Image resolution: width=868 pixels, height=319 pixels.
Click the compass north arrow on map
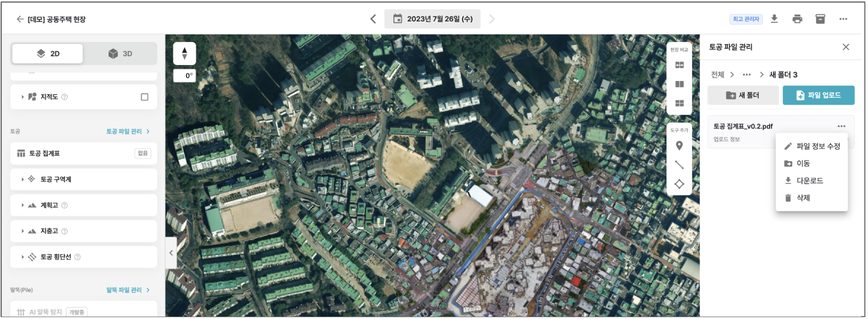(185, 53)
